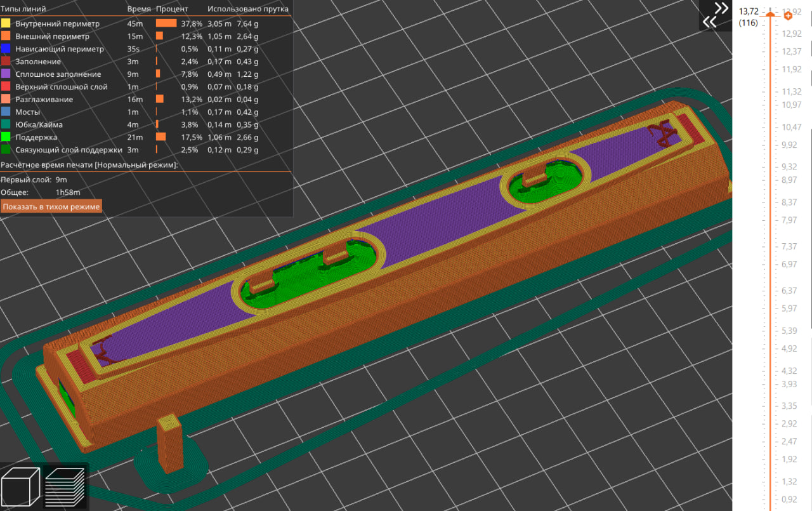
Task: Click the 17,5% support percentage
Action: click(x=192, y=138)
